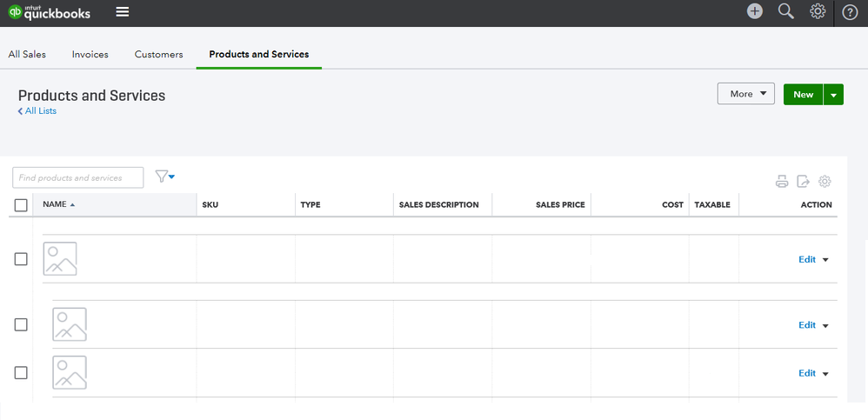Open the search magnifier icon

786,11
